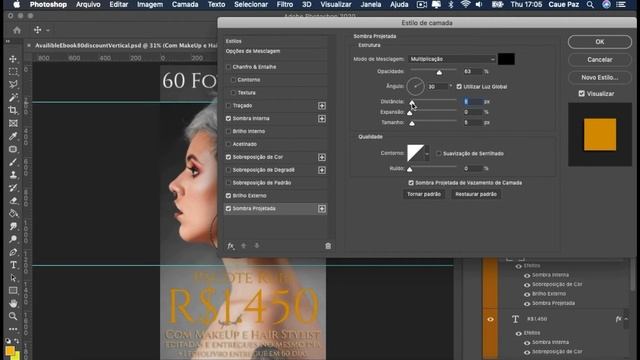Screen dimensions: 640x360
Task: Select the Polygonal Lasso tool
Action: [13, 84]
